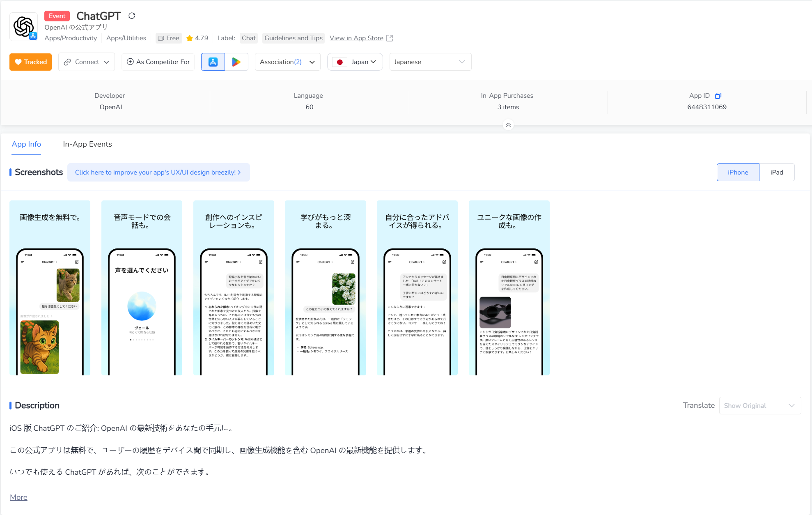Expand the Association(2) dropdown
Screen dimensions: 812x515
click(x=288, y=62)
